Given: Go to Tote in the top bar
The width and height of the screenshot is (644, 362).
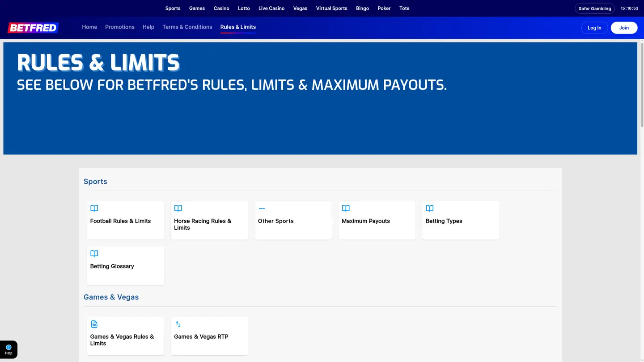Looking at the screenshot, I should pos(404,8).
